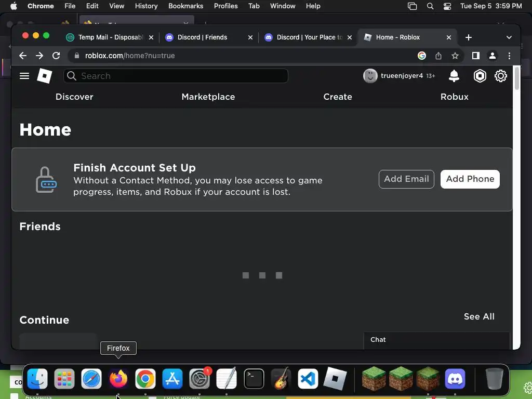Click See All next to Continue
Viewport: 532px width, 399px height.
tap(479, 316)
